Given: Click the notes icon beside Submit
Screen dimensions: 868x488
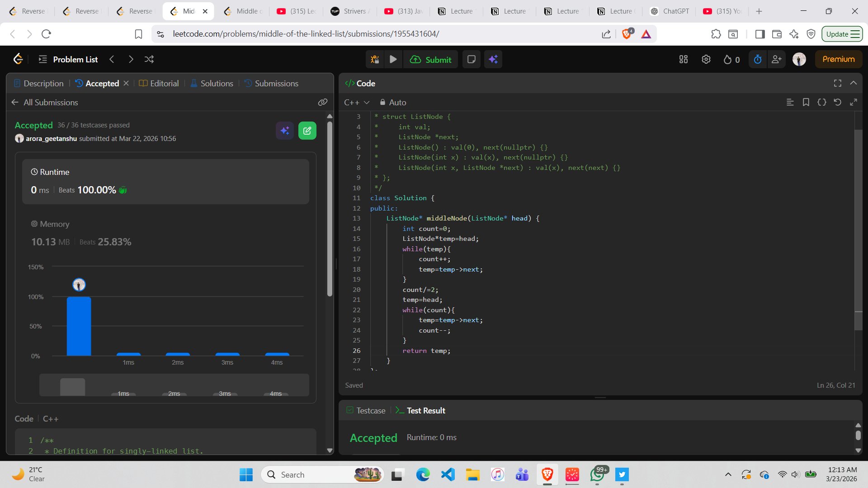Looking at the screenshot, I should click(471, 59).
